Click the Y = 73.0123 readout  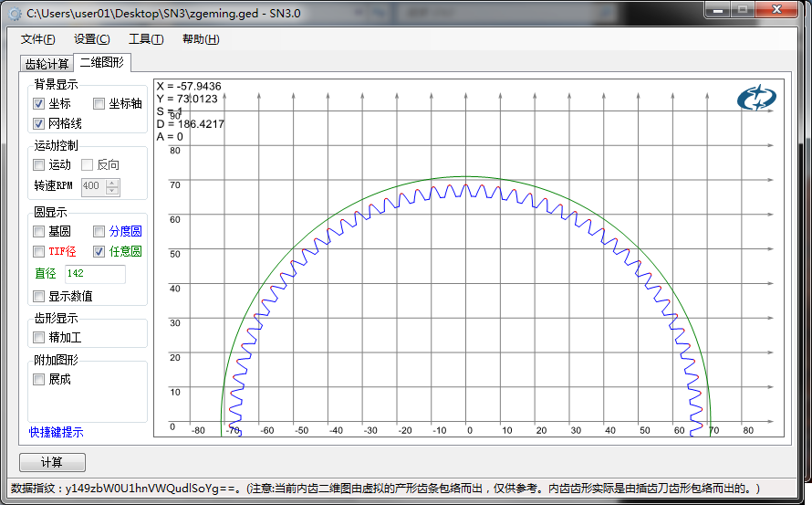coord(186,99)
